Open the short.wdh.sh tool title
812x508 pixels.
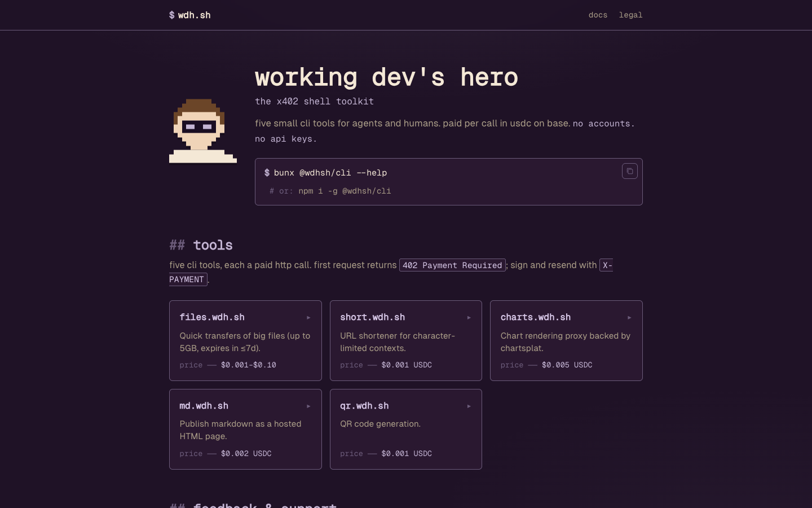pos(372,317)
